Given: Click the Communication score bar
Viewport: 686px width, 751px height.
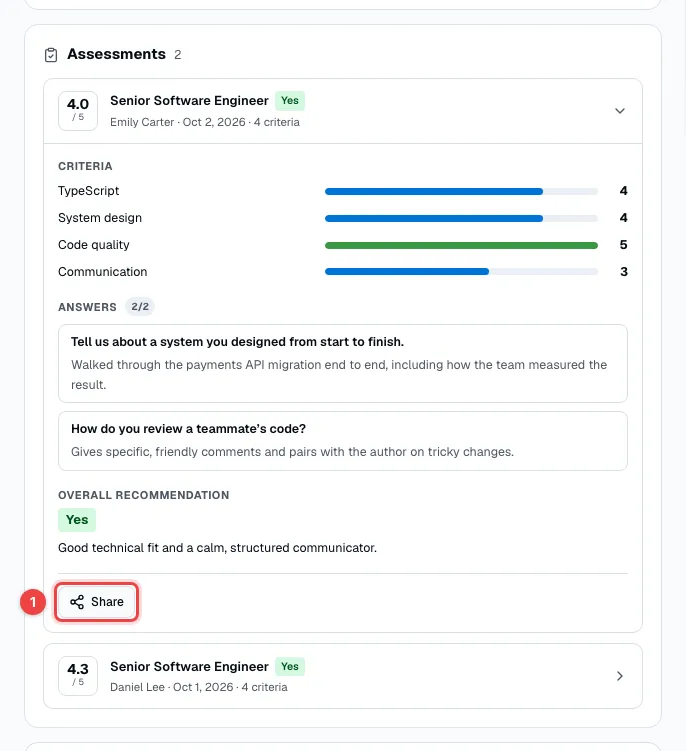Looking at the screenshot, I should pos(461,272).
